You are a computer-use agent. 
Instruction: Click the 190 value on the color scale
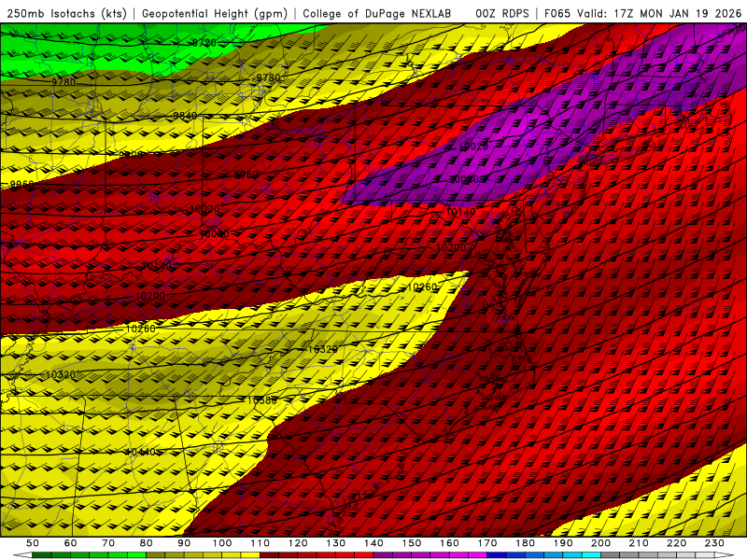pos(563,543)
